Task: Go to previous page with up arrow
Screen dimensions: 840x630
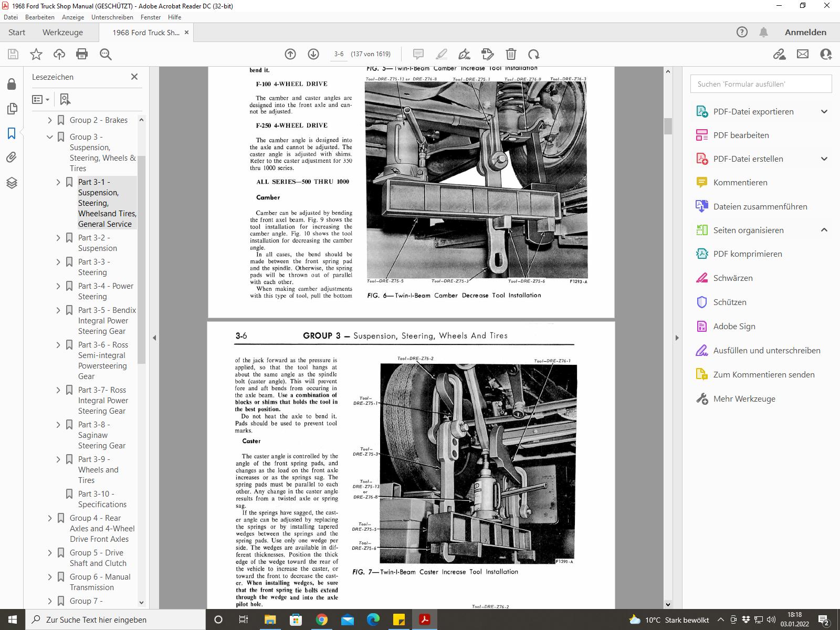Action: 290,54
